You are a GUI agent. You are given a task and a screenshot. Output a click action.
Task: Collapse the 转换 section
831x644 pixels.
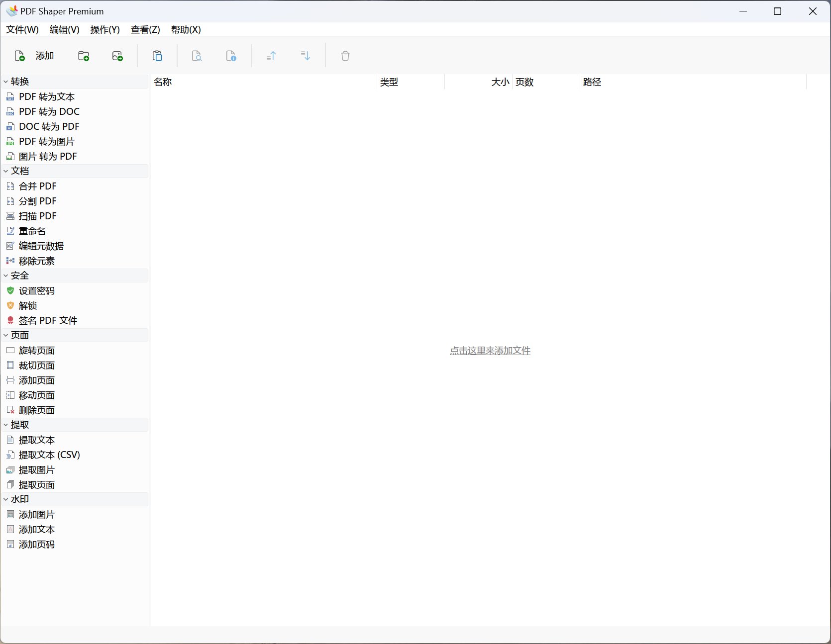[x=6, y=82]
